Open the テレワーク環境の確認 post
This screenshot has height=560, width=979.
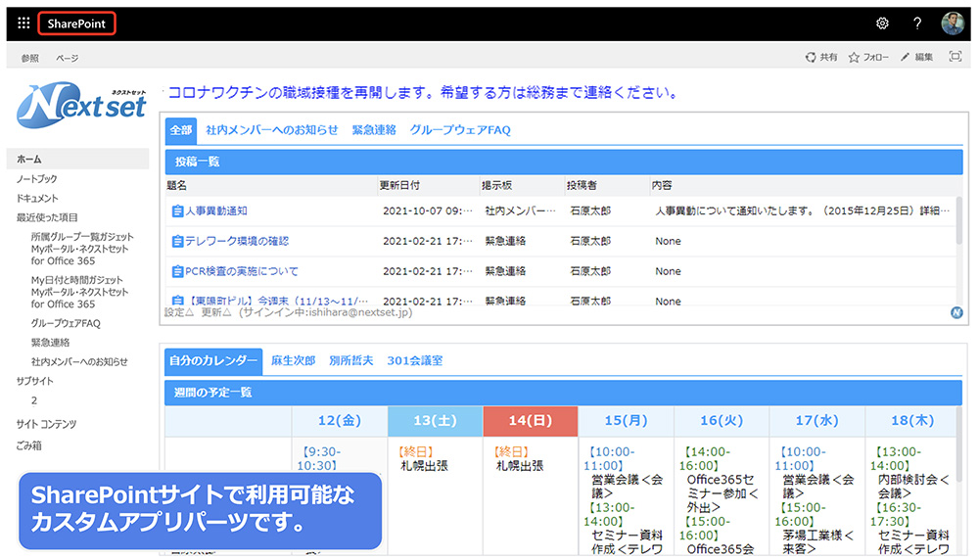coord(237,241)
